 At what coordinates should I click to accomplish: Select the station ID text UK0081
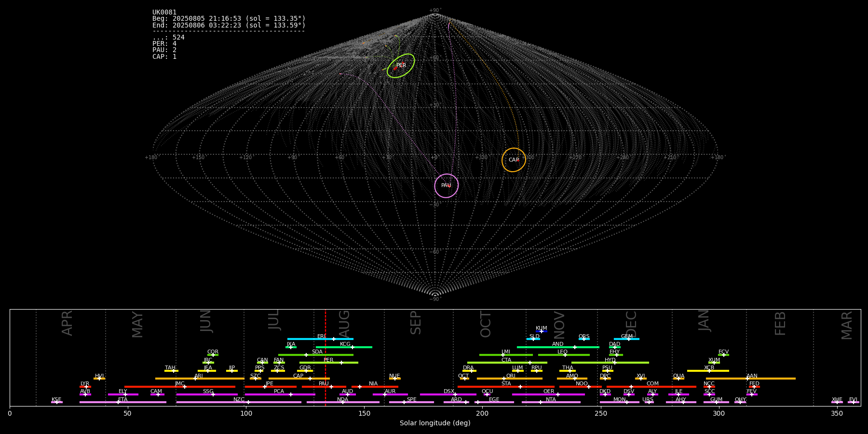coord(164,12)
